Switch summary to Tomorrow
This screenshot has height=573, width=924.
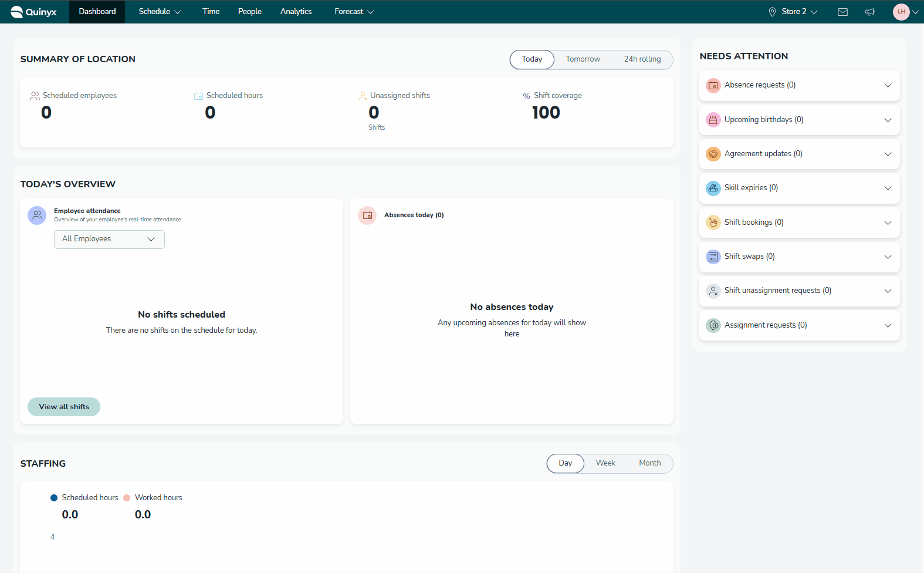[583, 59]
